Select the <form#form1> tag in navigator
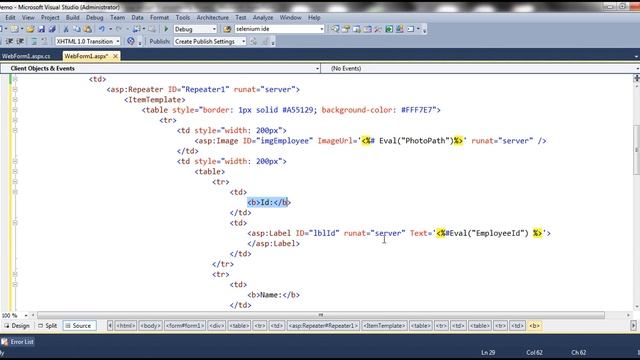 click(185, 326)
